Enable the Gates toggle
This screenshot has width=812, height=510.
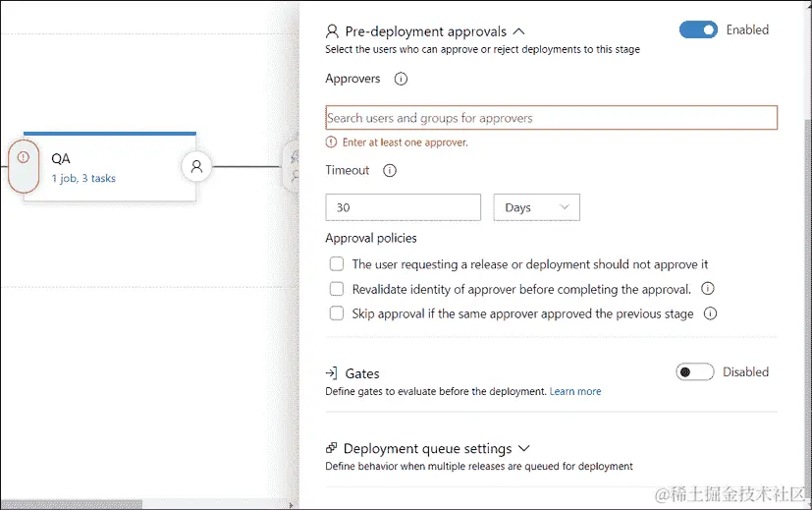pyautogui.click(x=694, y=372)
